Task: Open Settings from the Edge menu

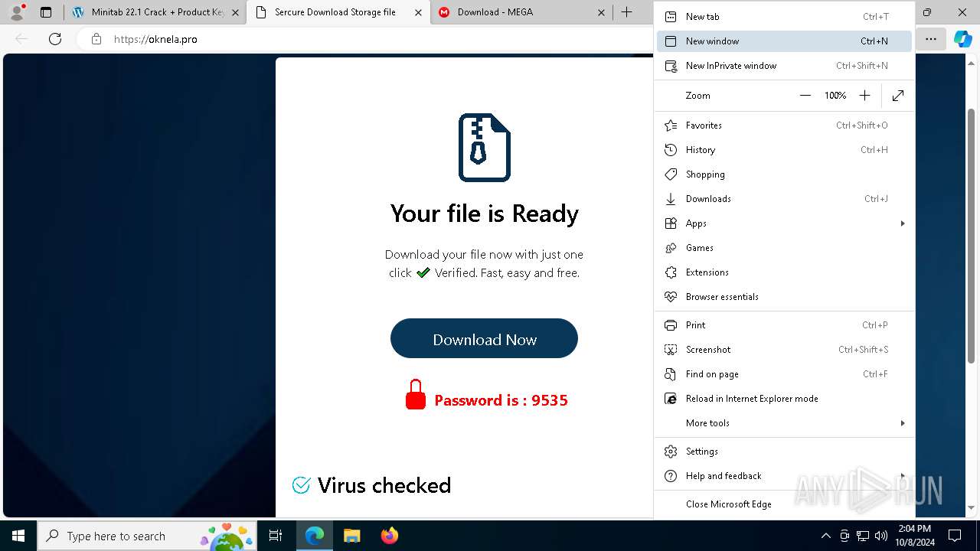Action: point(784,452)
